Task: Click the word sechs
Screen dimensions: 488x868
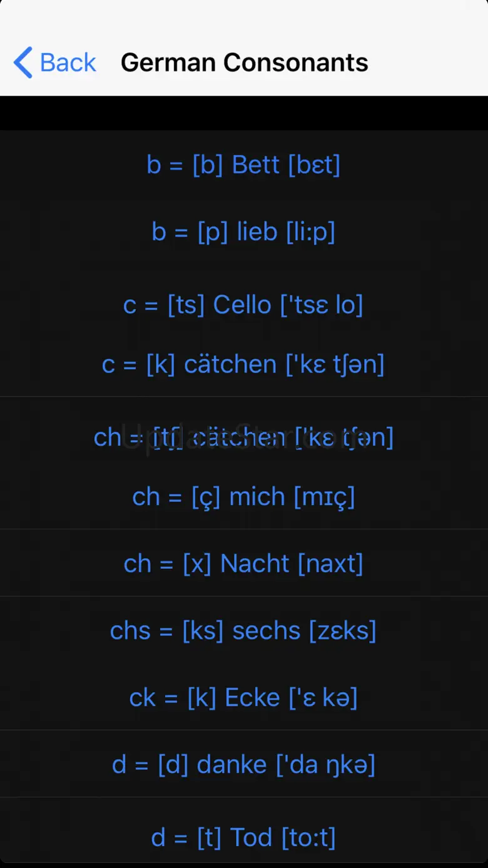Action: pyautogui.click(x=267, y=631)
